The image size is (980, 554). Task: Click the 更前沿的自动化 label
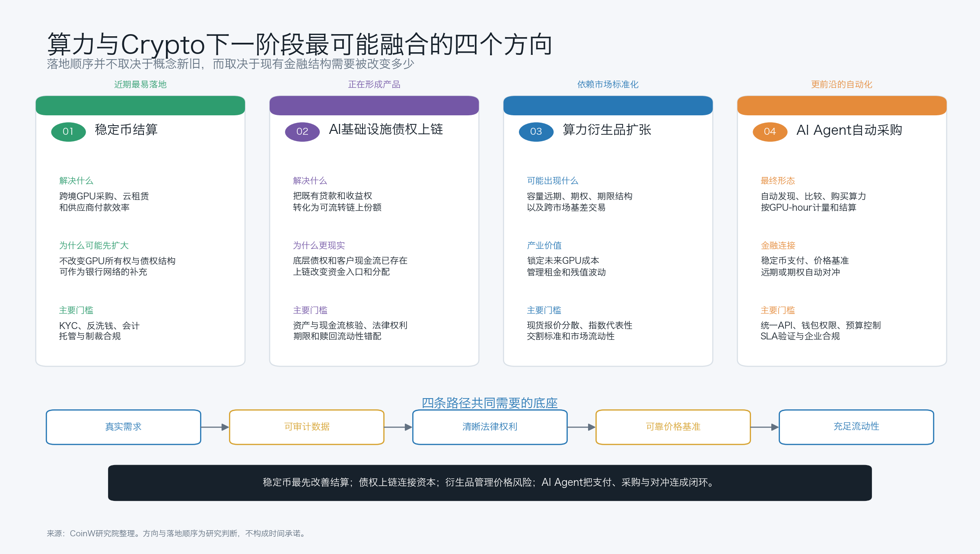click(x=842, y=85)
